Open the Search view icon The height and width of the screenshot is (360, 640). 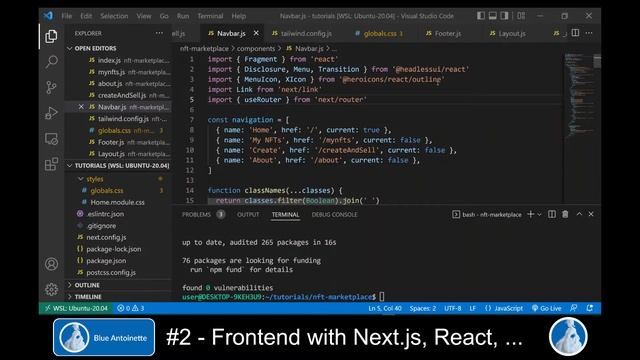click(x=51, y=62)
